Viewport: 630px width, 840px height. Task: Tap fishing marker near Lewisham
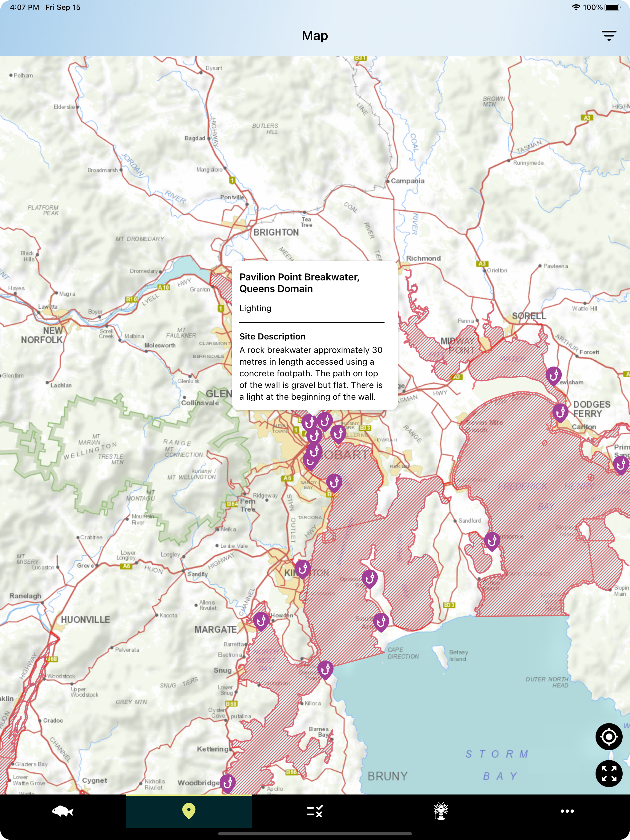tap(554, 376)
